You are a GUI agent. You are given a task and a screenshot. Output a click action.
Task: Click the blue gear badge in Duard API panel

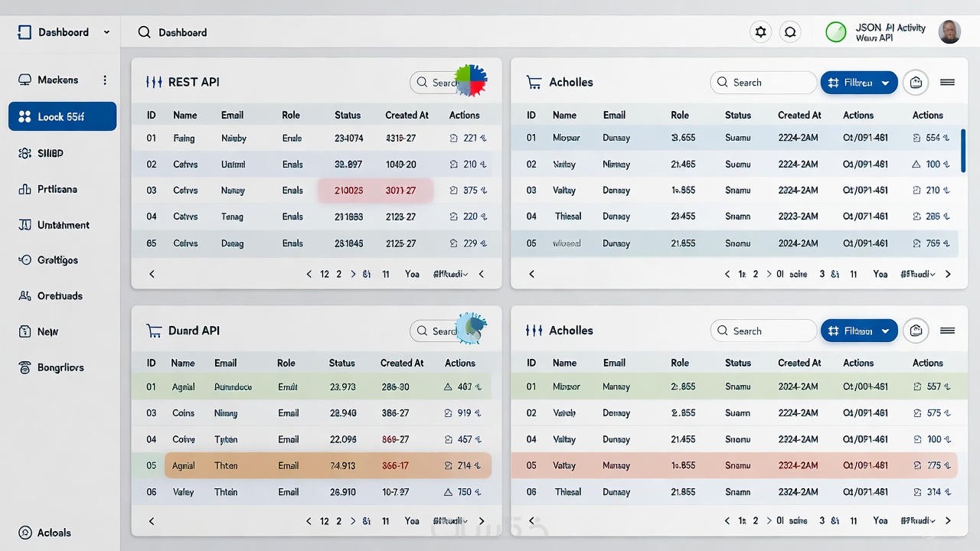click(x=472, y=328)
